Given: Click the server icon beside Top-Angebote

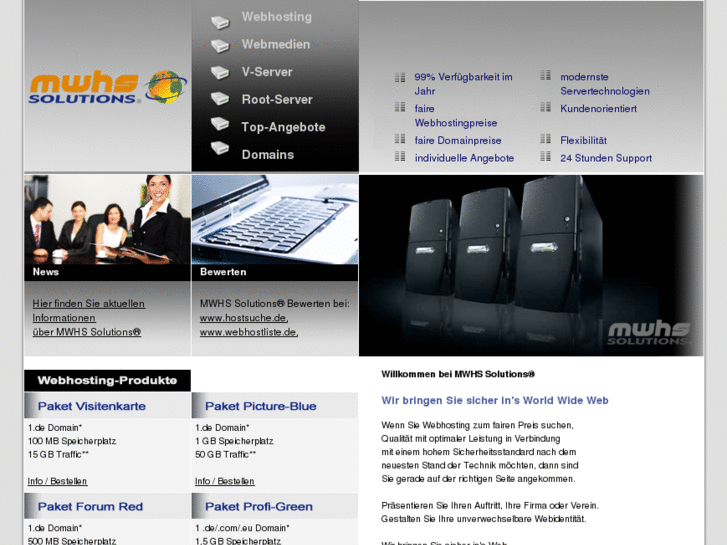Looking at the screenshot, I should [220, 123].
